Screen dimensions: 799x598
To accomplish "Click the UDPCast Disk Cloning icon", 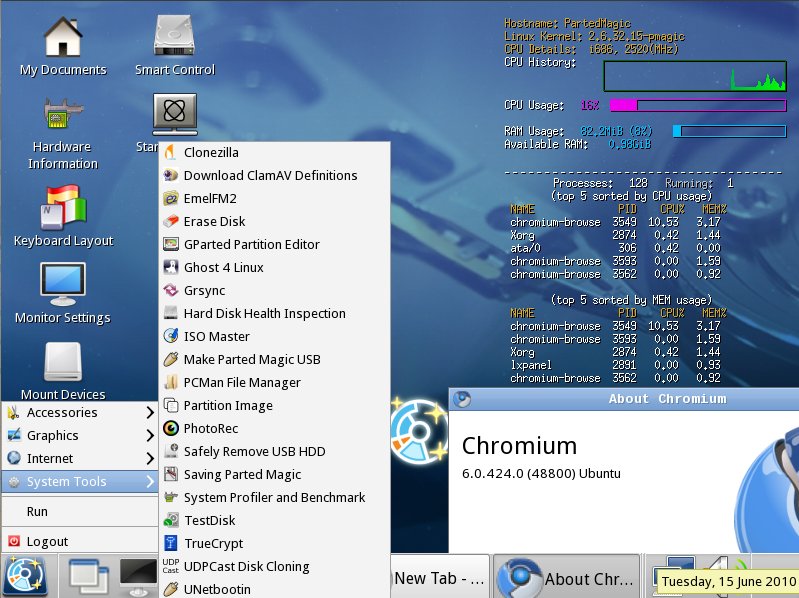I will click(x=171, y=566).
